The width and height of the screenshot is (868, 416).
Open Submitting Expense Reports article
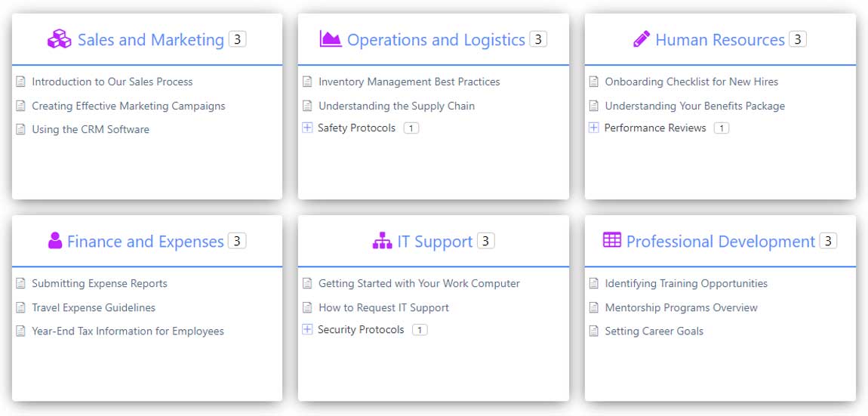[x=99, y=283]
